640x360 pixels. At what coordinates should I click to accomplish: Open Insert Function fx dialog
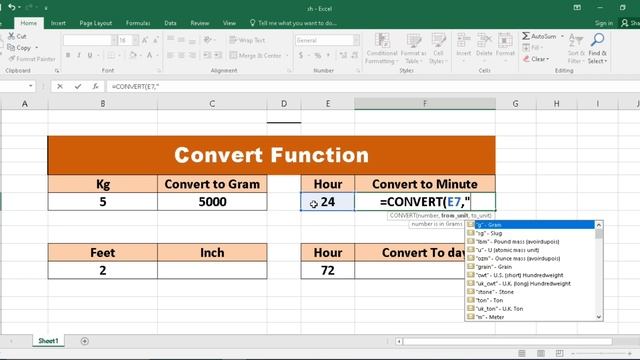[x=95, y=86]
